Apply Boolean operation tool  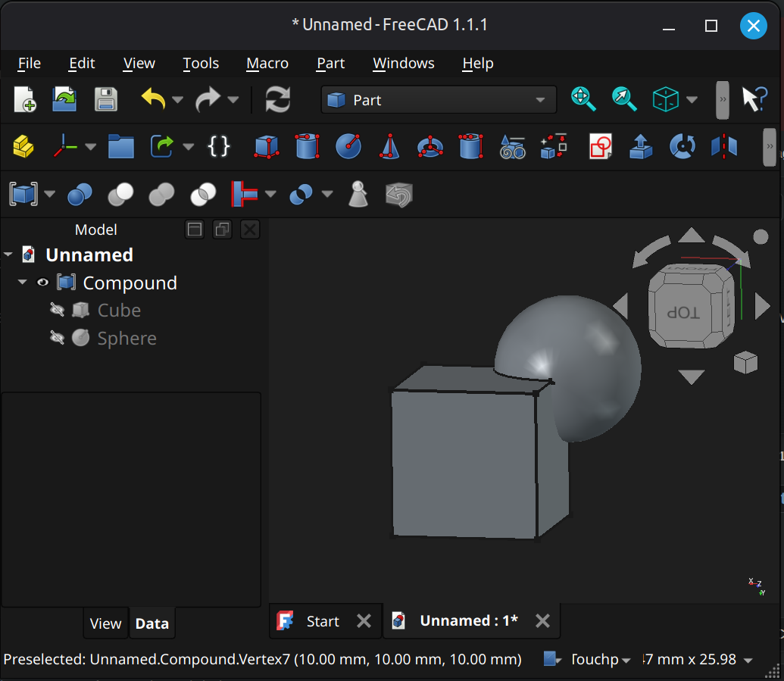click(x=80, y=194)
